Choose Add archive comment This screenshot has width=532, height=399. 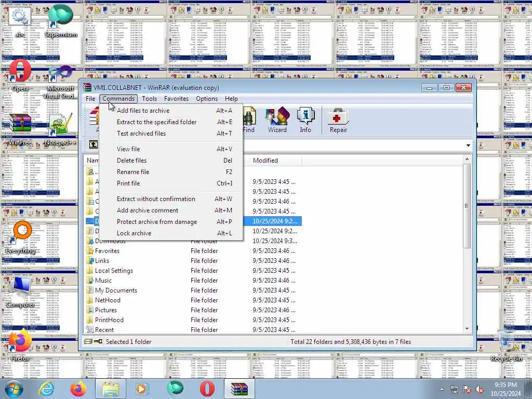tap(171, 210)
